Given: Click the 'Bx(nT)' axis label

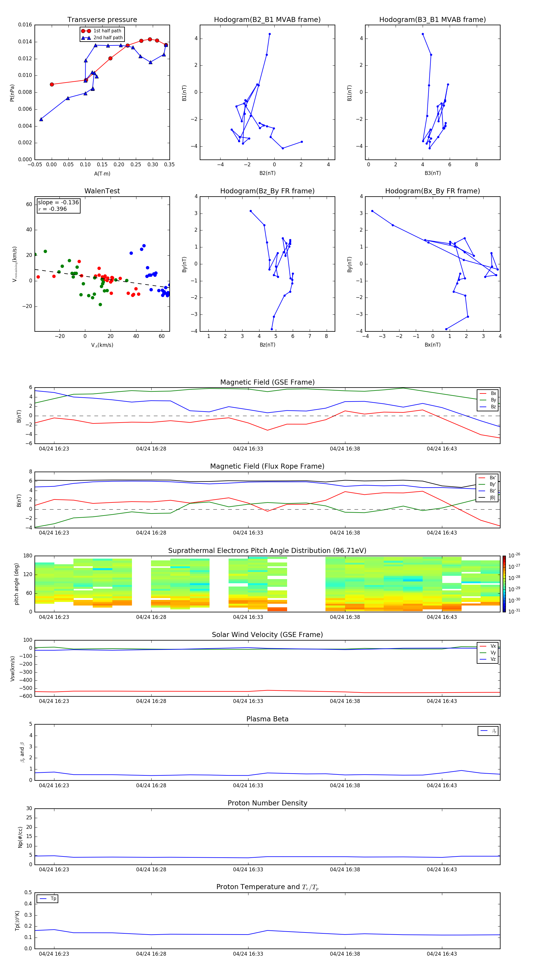Looking at the screenshot, I should pos(432,345).
